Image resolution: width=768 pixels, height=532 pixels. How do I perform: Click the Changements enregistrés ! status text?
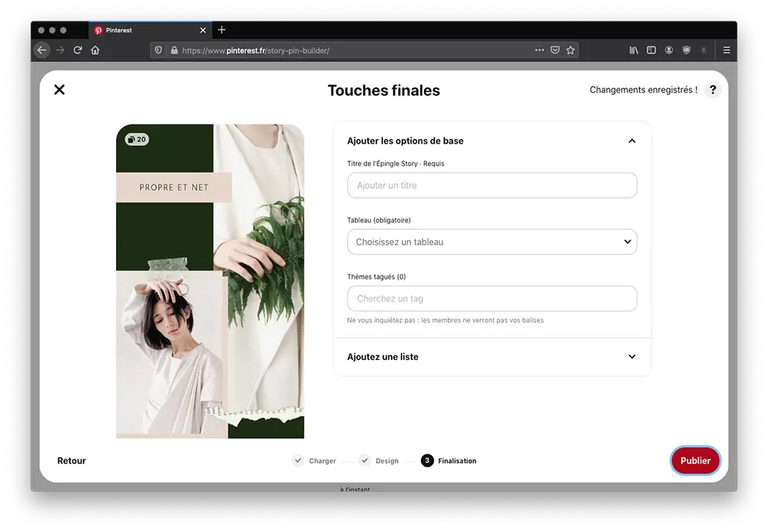tap(643, 90)
